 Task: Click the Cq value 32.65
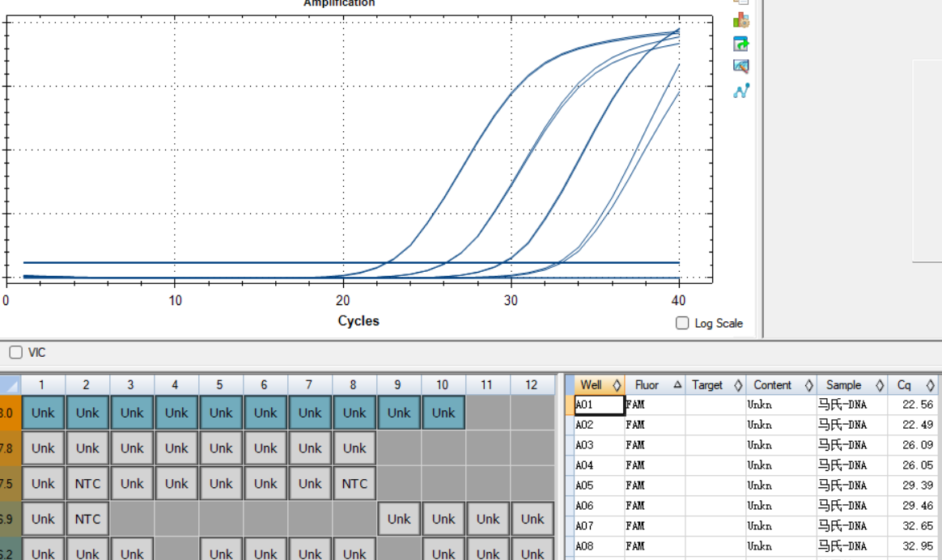click(x=918, y=526)
